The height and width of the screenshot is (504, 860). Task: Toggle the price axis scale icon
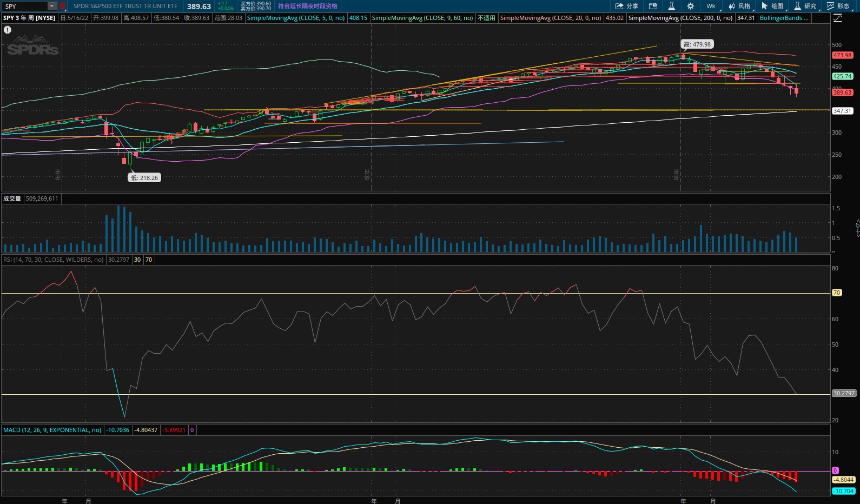[x=838, y=18]
